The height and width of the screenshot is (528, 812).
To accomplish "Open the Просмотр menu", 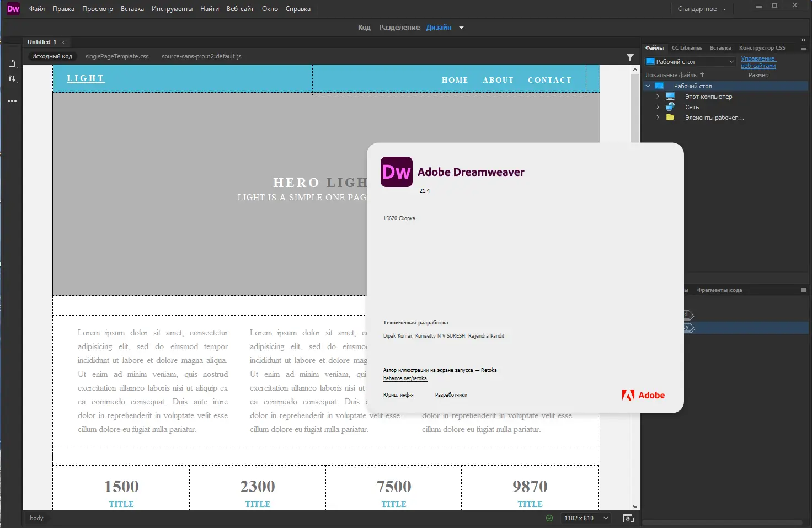I will tap(98, 9).
